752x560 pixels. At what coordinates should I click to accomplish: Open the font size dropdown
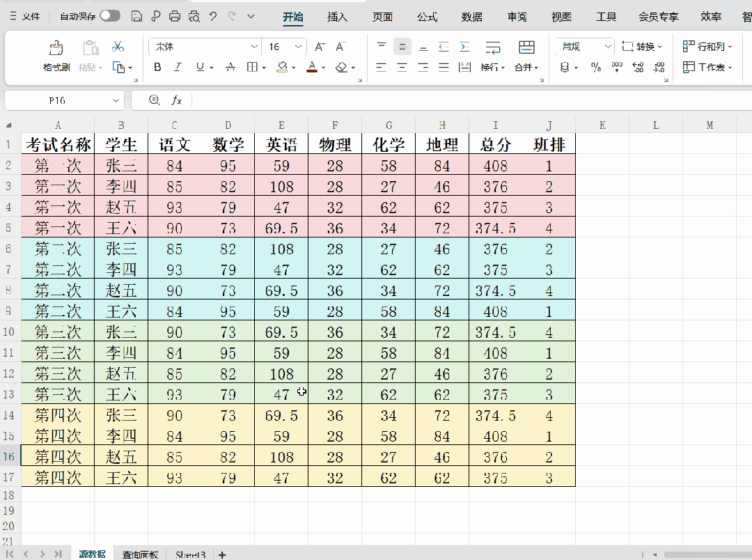(x=298, y=47)
